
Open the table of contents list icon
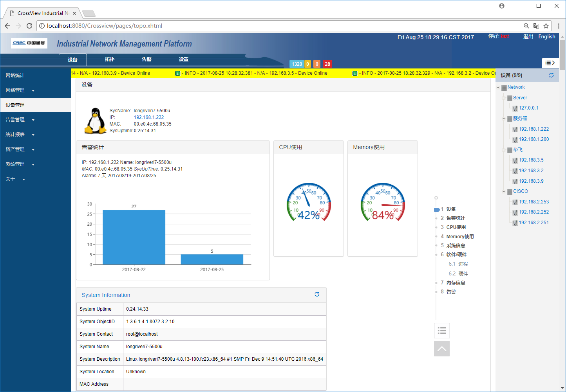441,331
